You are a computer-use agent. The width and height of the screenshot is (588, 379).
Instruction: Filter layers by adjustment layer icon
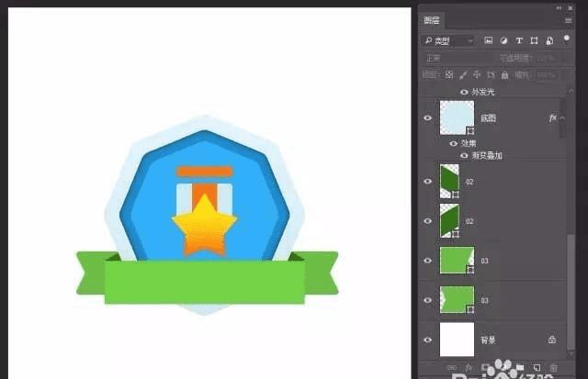click(x=503, y=40)
